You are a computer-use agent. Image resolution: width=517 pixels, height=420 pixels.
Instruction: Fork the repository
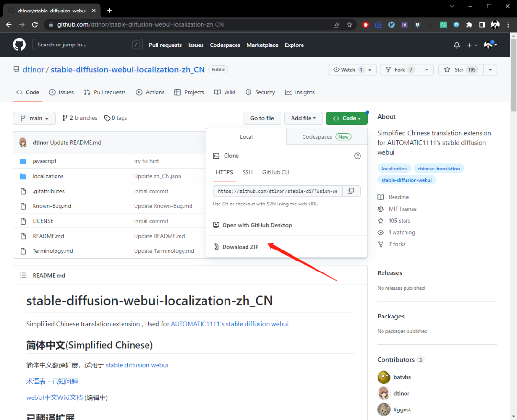coord(400,70)
